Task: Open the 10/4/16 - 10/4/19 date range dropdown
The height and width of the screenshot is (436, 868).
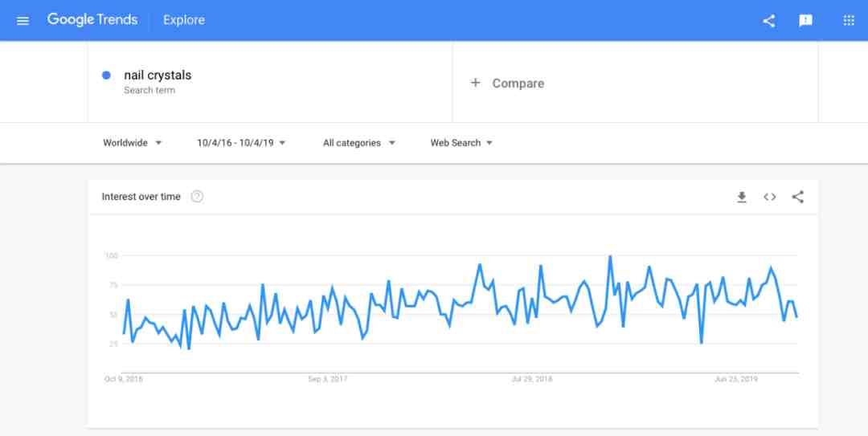Action: [x=241, y=143]
